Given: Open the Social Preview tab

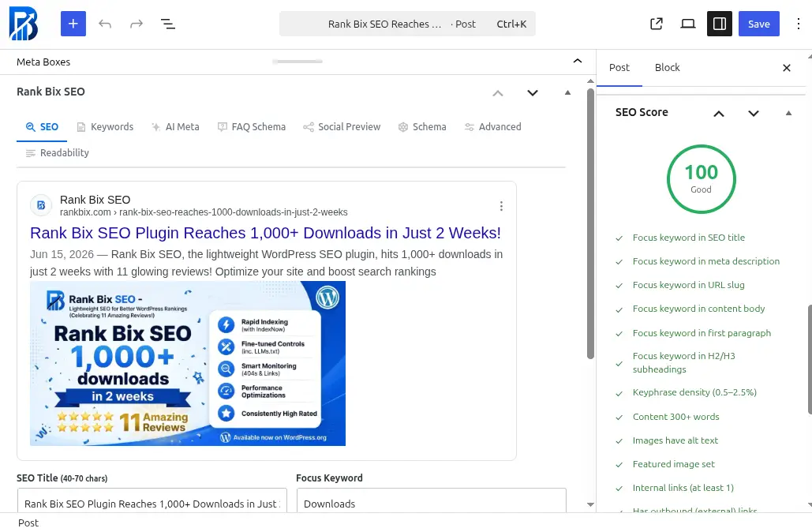Looking at the screenshot, I should click(342, 127).
